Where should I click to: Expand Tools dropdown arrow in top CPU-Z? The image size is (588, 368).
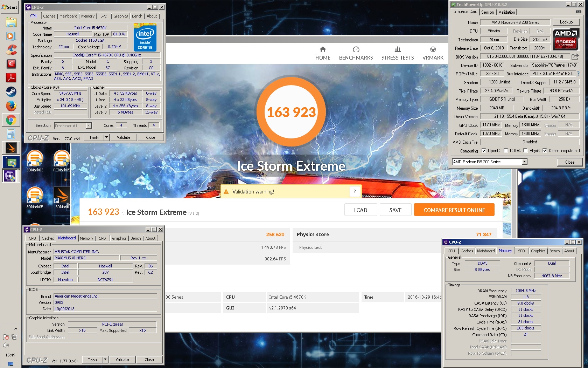[x=106, y=137]
